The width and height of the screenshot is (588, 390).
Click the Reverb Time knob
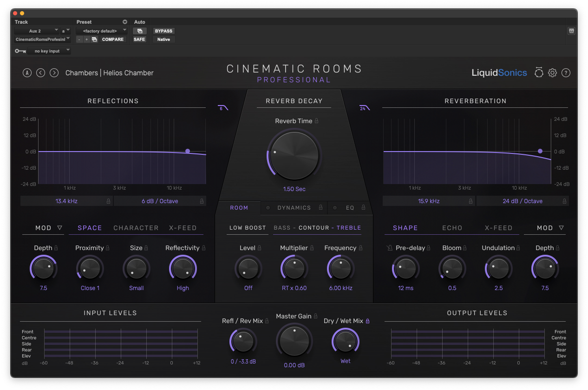click(294, 155)
